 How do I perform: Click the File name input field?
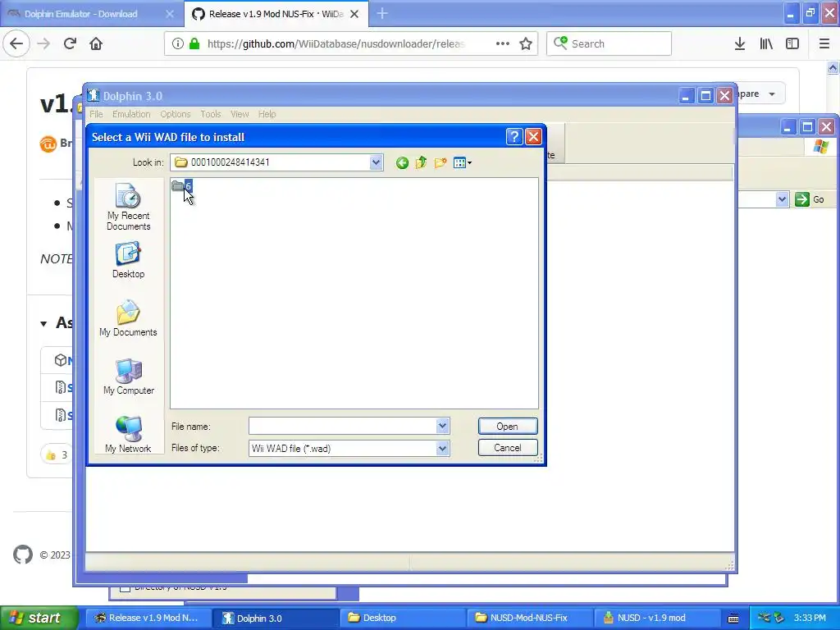pos(343,427)
